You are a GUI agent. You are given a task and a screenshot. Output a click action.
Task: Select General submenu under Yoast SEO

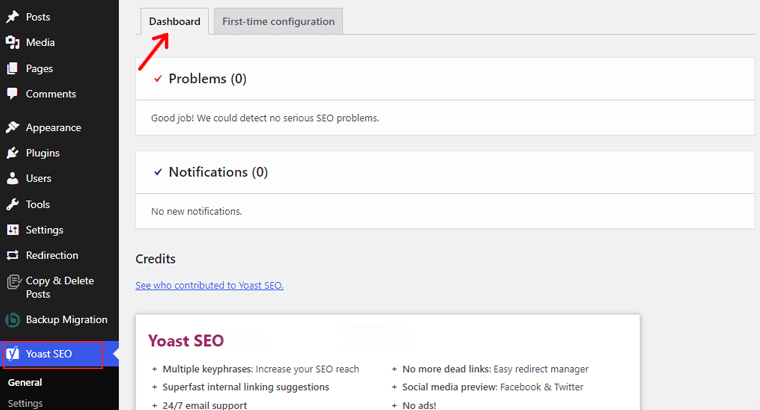point(25,382)
